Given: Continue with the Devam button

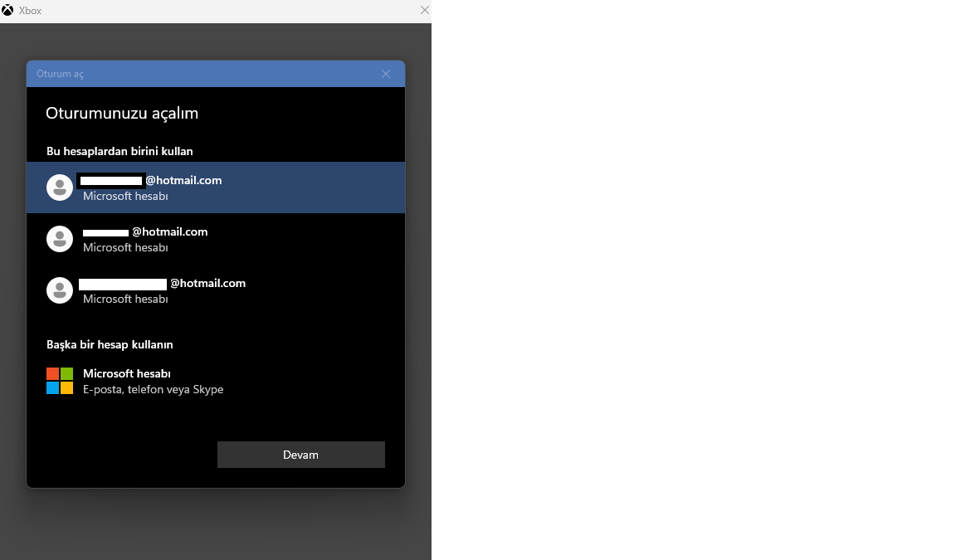Looking at the screenshot, I should [301, 455].
